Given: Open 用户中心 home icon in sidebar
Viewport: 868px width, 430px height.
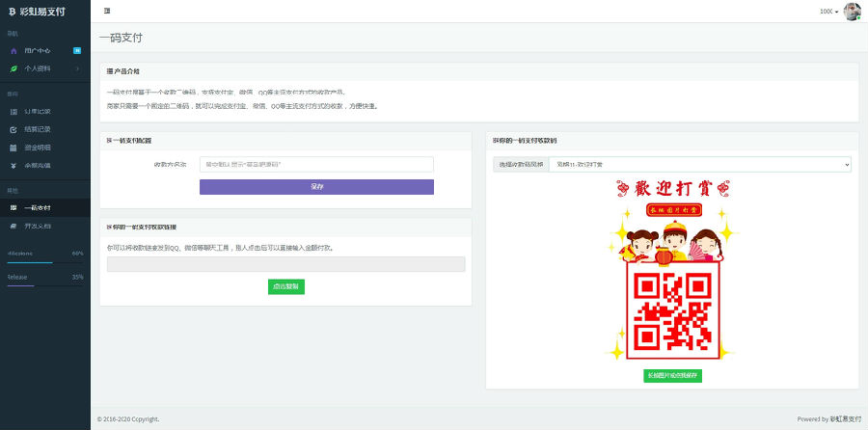Looking at the screenshot, I should point(14,50).
